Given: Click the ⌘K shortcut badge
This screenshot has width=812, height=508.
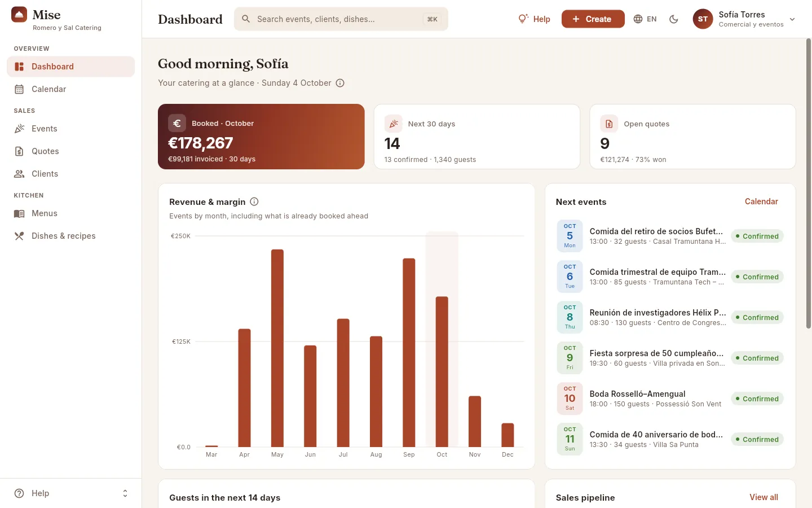Looking at the screenshot, I should pyautogui.click(x=432, y=19).
